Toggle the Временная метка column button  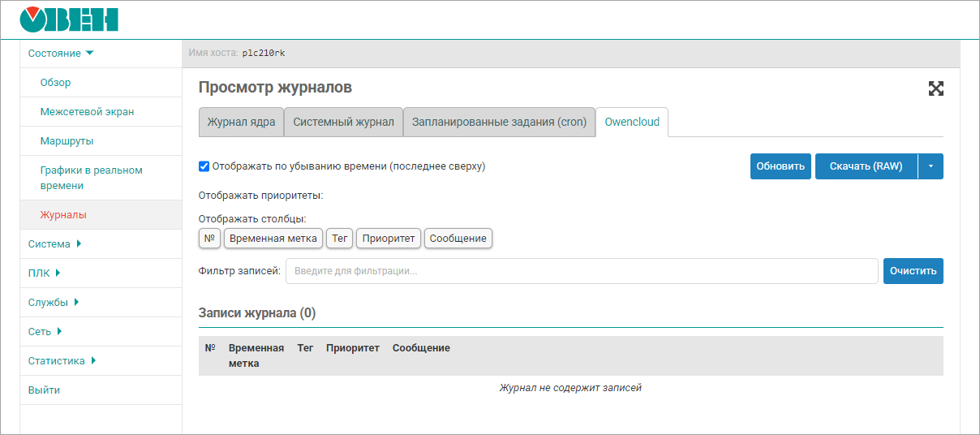[x=273, y=239]
